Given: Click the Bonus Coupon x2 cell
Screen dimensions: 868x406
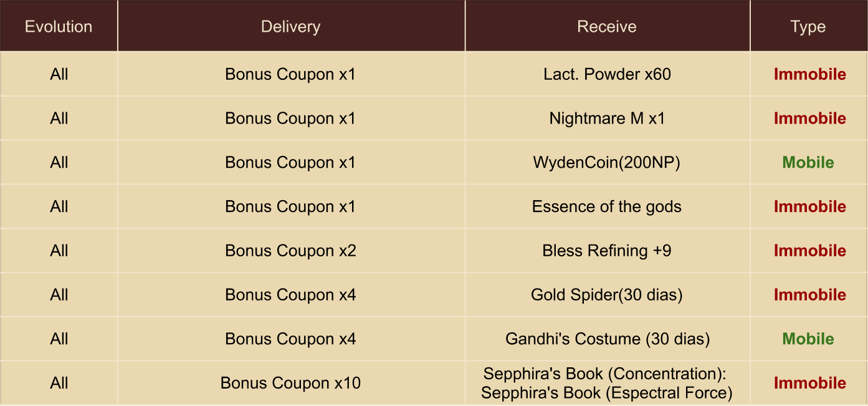Looking at the screenshot, I should click(290, 251).
